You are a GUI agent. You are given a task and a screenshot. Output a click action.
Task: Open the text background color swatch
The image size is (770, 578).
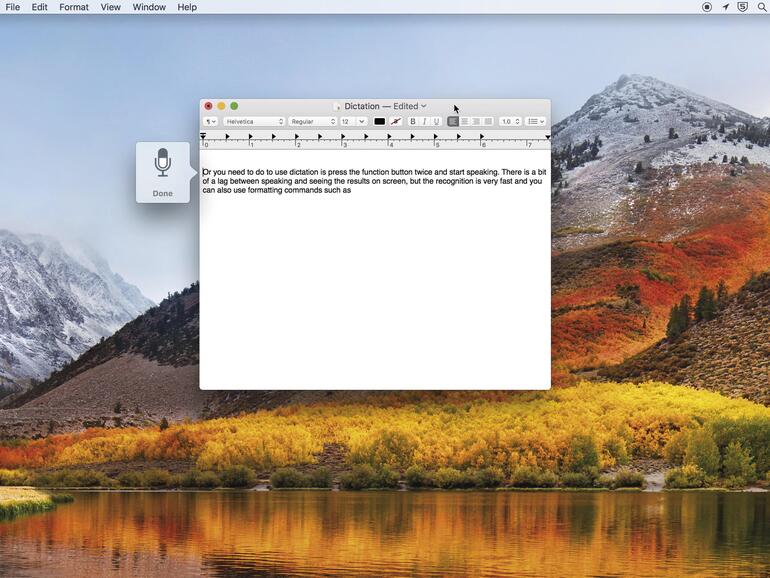[x=396, y=121]
